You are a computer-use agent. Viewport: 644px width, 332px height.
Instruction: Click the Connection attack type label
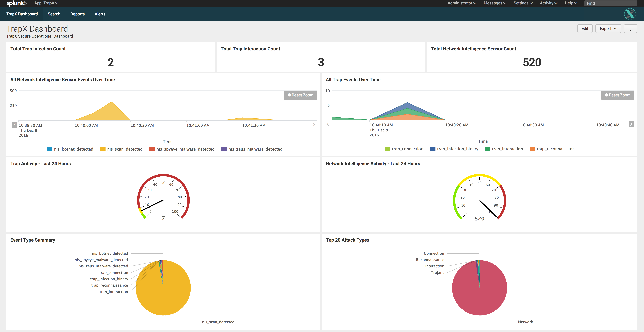click(434, 253)
